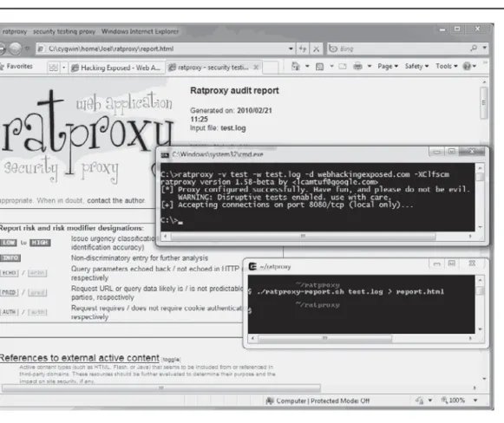
Task: Click the HIGH risk badge
Action: point(40,243)
